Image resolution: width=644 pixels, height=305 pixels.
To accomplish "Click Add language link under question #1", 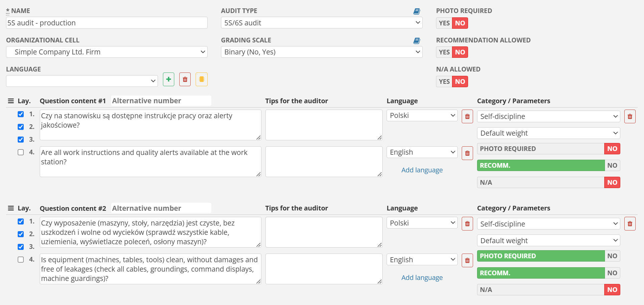I will (x=422, y=170).
